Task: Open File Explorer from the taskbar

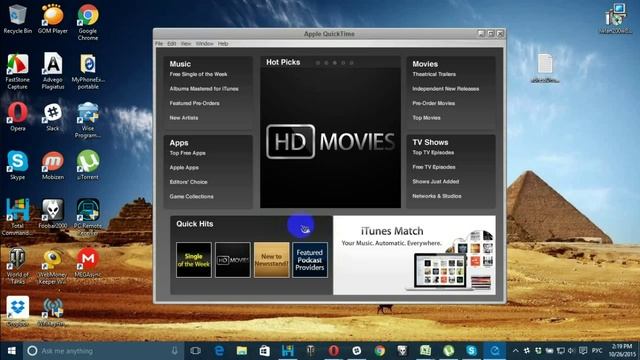Action: click(x=242, y=351)
